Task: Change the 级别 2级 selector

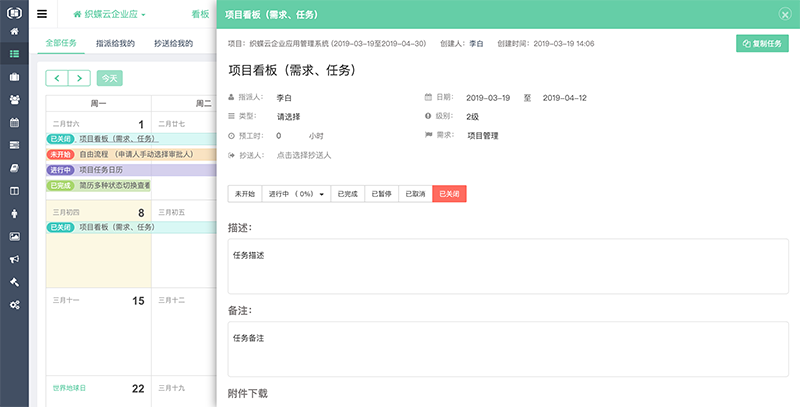Action: tap(472, 117)
